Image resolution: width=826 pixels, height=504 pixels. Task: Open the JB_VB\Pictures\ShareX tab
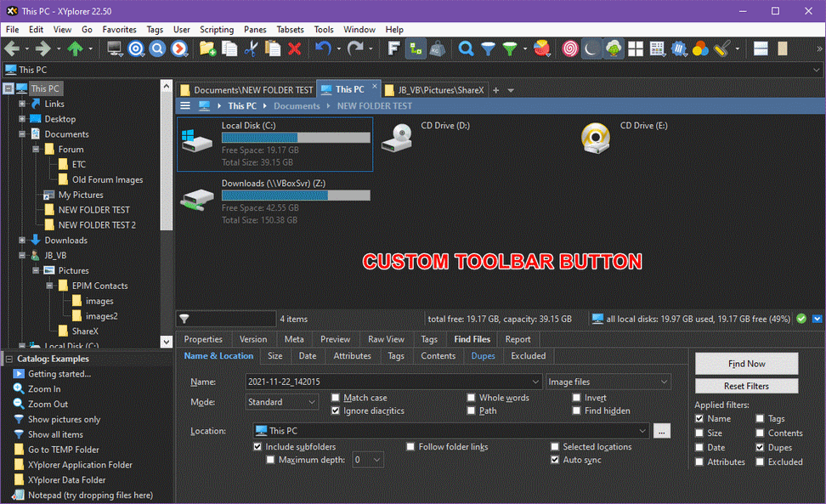click(x=434, y=90)
